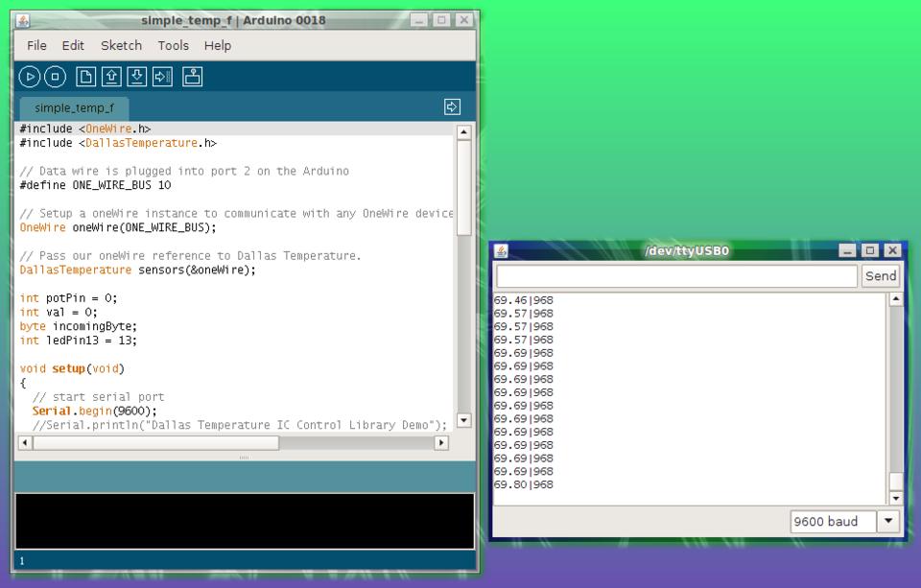Open the Serial Monitor toolbar icon
Screen dimensions: 921x588
[x=193, y=77]
